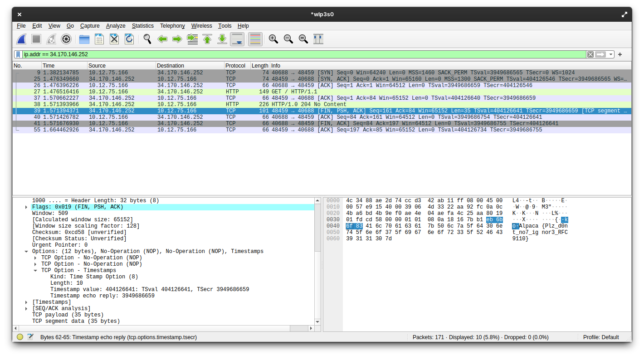Stop the running capture
The height and width of the screenshot is (360, 644).
pos(36,39)
